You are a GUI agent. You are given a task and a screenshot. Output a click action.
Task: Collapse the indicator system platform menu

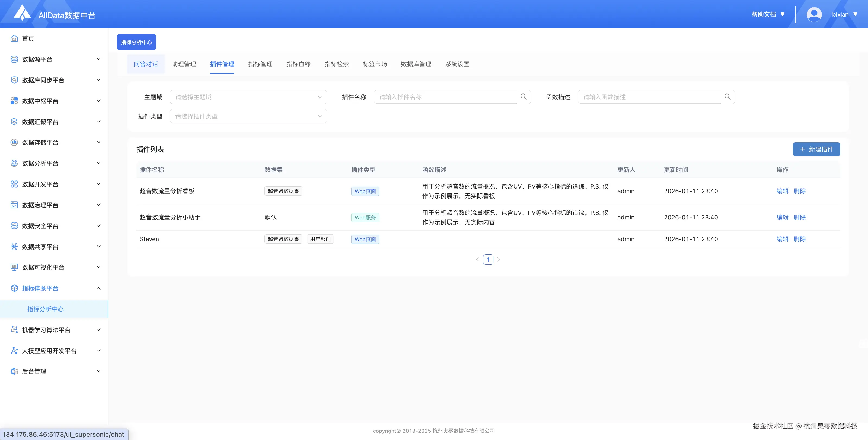coord(98,288)
